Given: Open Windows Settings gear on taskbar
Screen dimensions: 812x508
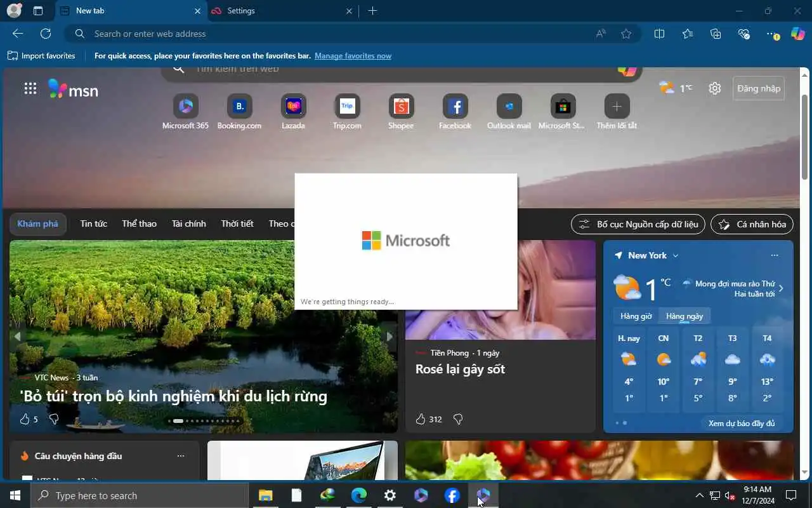Looking at the screenshot, I should coord(390,495).
